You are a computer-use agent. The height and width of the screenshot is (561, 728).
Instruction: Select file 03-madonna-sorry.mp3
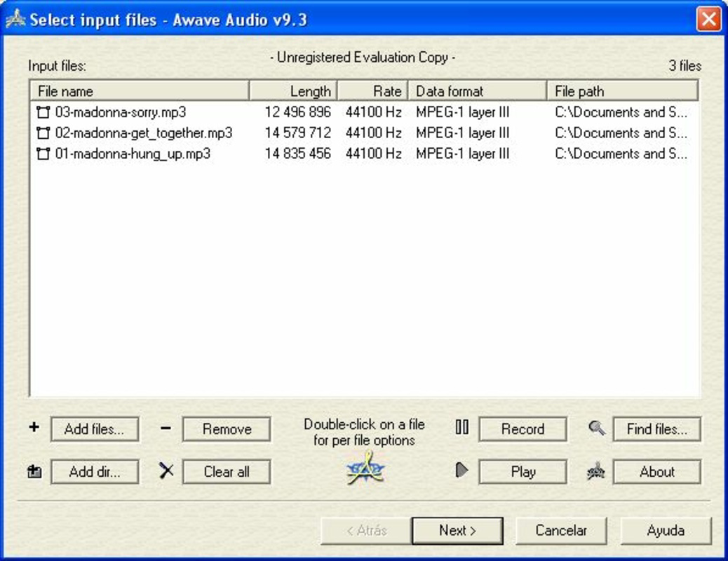tap(121, 112)
